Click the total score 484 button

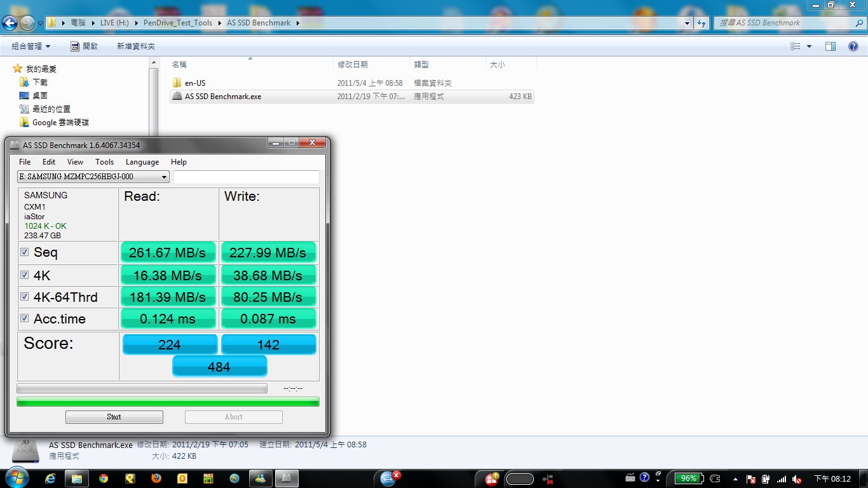pos(219,367)
